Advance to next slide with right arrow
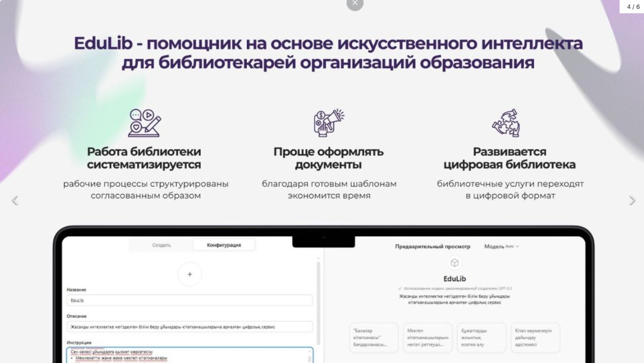The height and width of the screenshot is (363, 644). pos(633,200)
